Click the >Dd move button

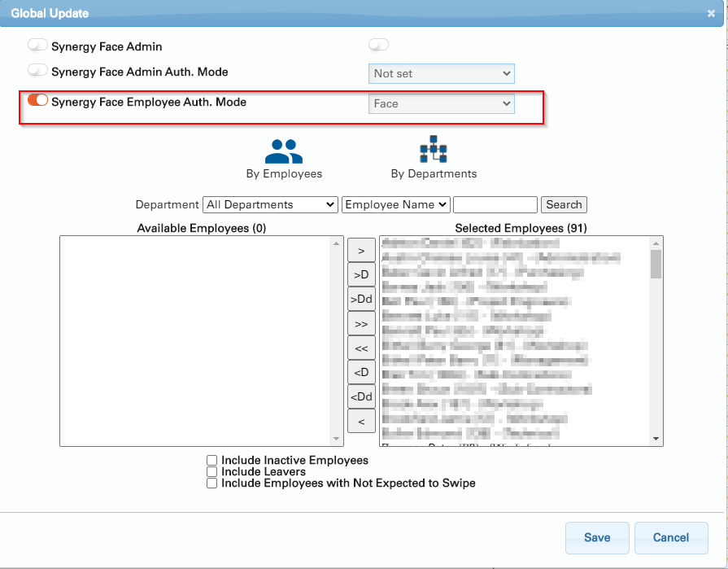pyautogui.click(x=361, y=299)
